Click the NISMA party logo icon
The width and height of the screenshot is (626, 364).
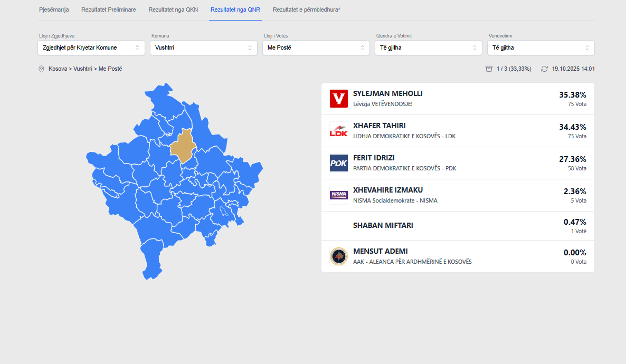[x=339, y=195]
